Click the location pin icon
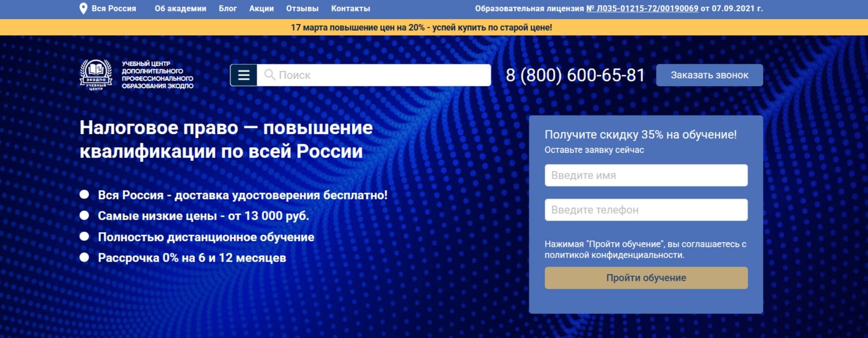The image size is (868, 338). (x=83, y=8)
